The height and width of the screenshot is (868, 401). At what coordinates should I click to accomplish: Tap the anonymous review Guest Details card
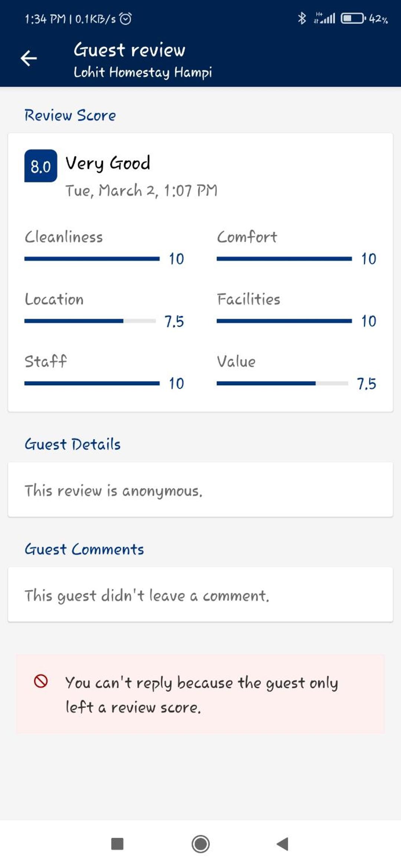(200, 490)
